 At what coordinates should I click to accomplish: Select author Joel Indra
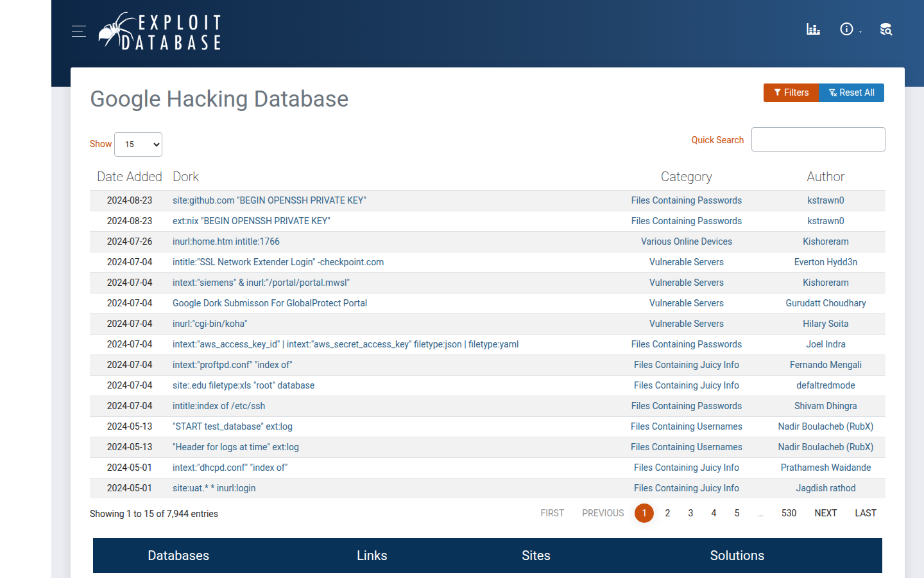coord(826,344)
